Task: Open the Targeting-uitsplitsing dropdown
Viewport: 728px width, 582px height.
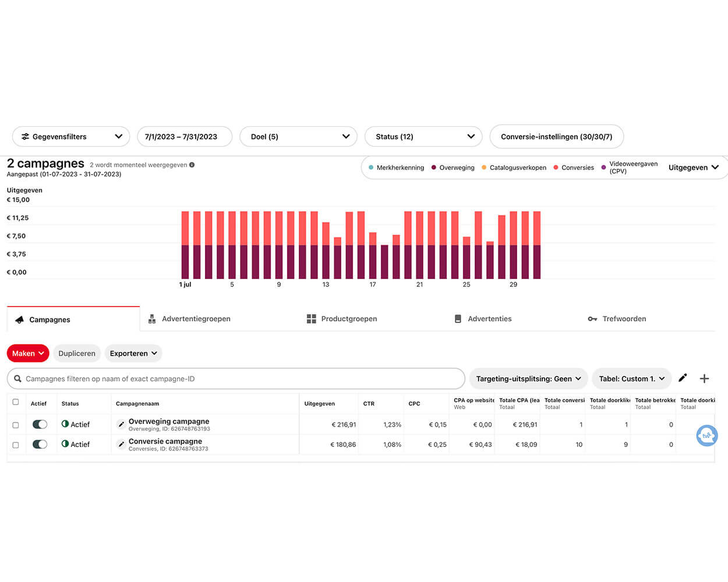Action: pos(528,379)
